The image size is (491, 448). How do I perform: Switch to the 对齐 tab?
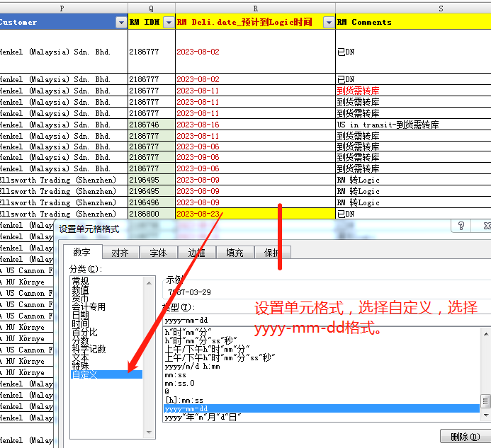(x=120, y=253)
